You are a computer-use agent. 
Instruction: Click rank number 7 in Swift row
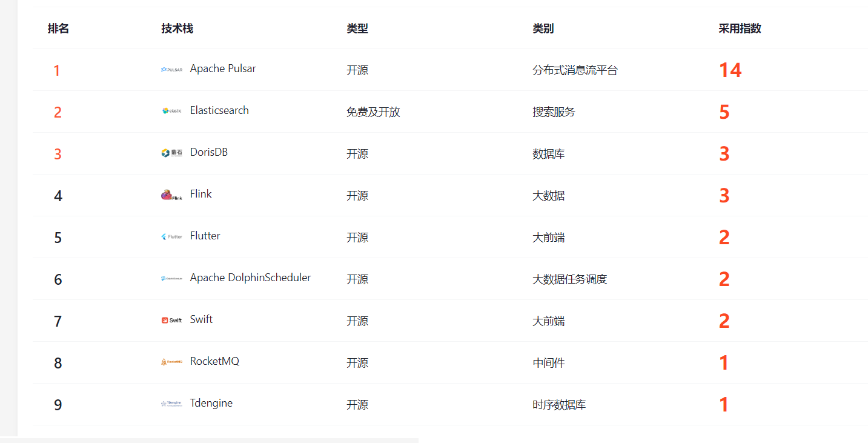pyautogui.click(x=58, y=322)
